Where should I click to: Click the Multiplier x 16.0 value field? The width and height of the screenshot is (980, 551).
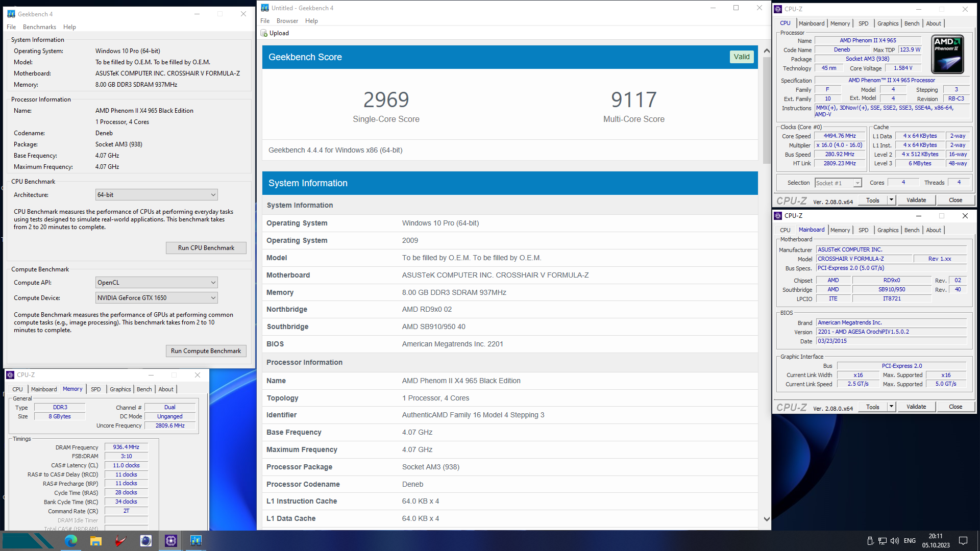pyautogui.click(x=840, y=145)
